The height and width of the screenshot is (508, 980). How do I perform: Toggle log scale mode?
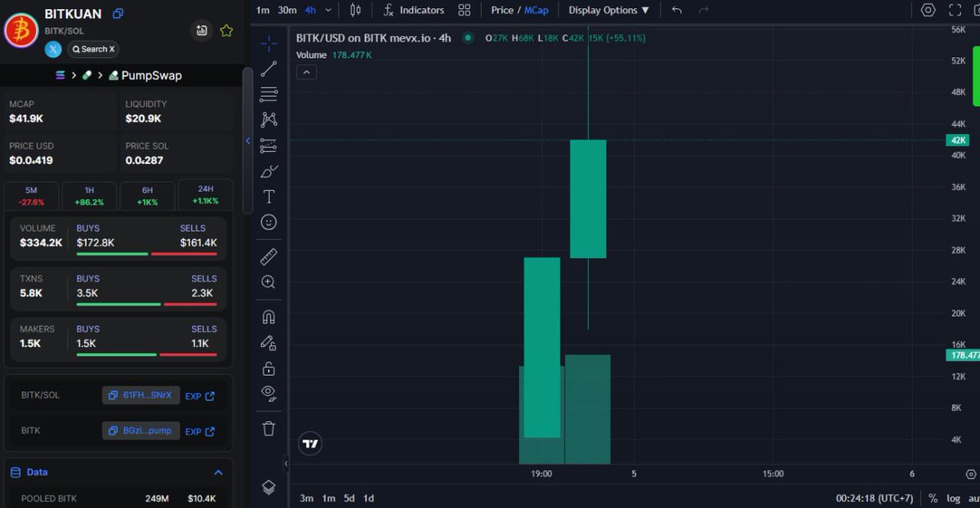953,498
